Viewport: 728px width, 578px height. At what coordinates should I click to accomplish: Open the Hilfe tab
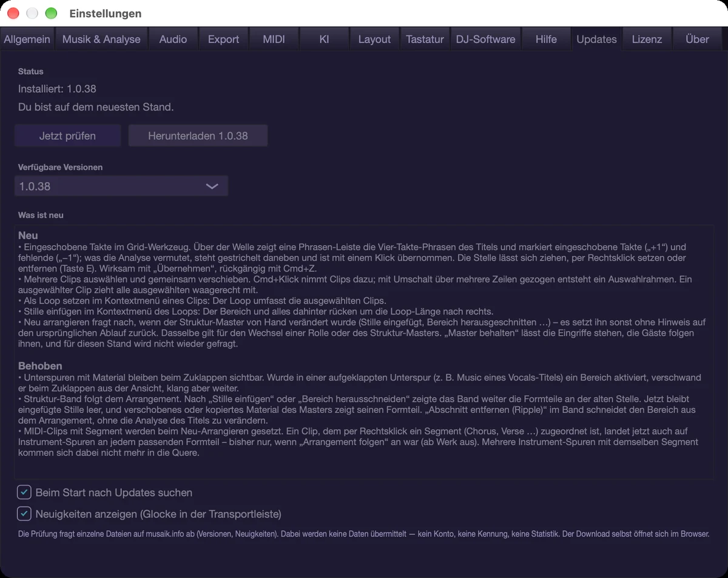(x=546, y=39)
